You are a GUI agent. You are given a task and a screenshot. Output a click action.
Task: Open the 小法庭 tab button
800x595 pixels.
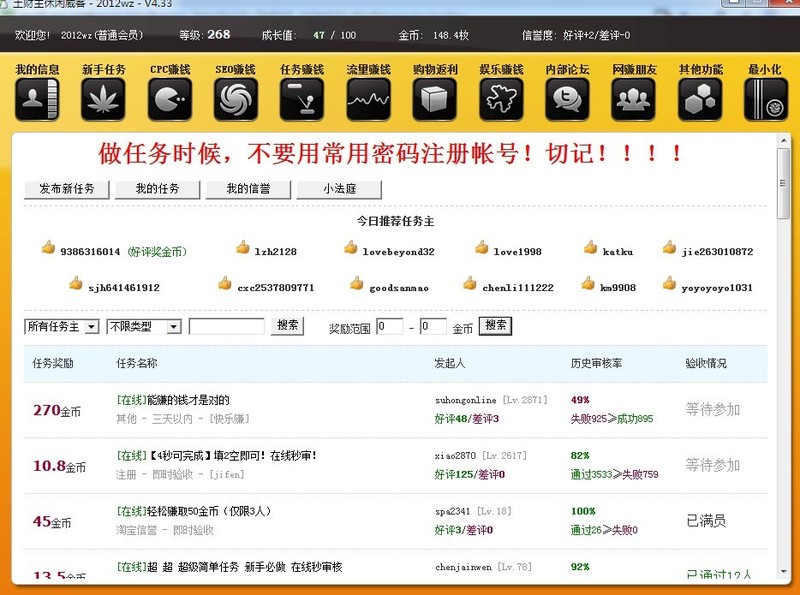[x=339, y=189]
